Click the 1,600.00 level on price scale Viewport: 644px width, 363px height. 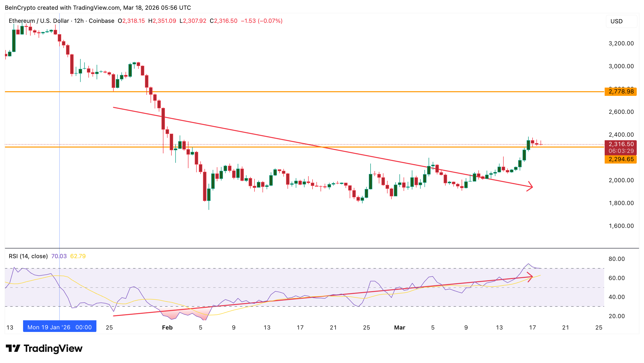click(621, 226)
